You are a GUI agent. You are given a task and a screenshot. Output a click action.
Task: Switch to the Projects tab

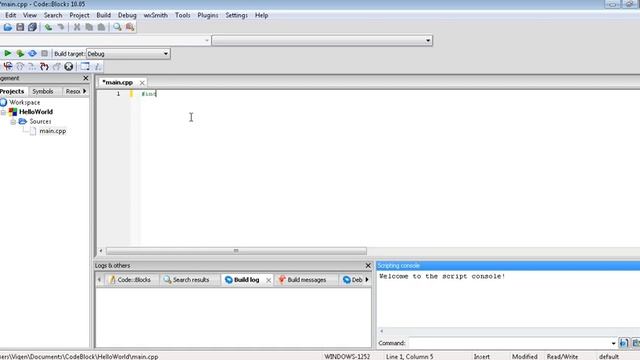click(12, 91)
